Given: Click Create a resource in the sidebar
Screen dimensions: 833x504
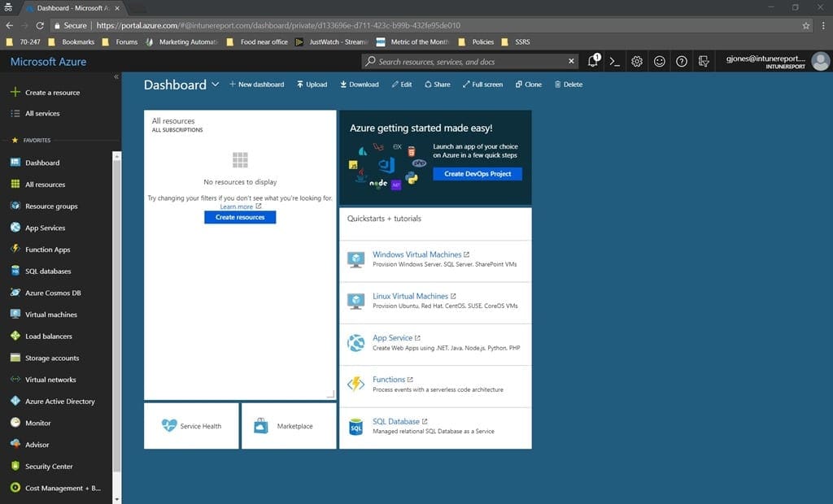Looking at the screenshot, I should tap(46, 93).
